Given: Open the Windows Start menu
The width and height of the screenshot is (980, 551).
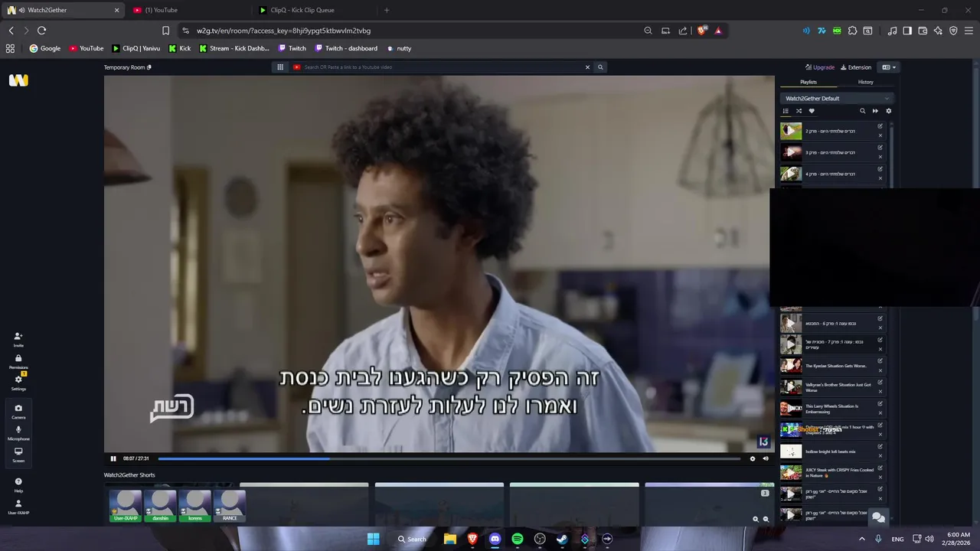Looking at the screenshot, I should [373, 539].
